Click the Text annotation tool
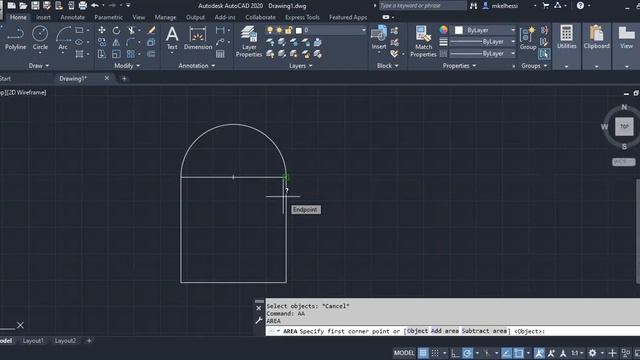The image size is (640, 360). tap(172, 38)
